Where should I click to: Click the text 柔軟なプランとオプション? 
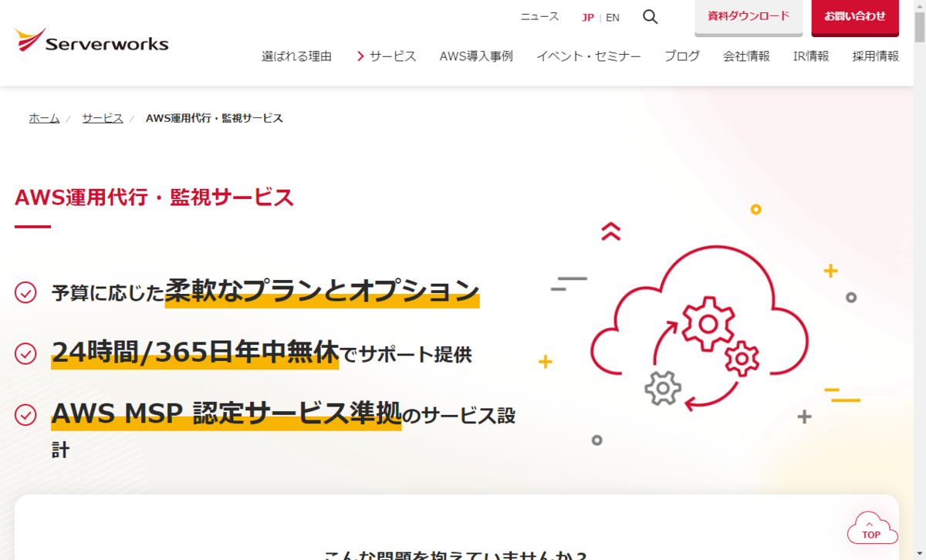click(322, 291)
